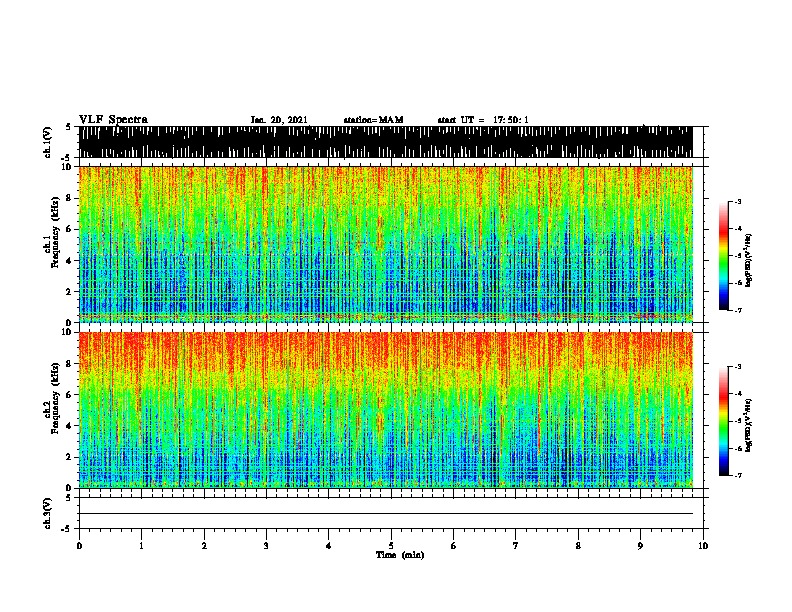Select the date label "Jan. 20, 2021"
The width and height of the screenshot is (792, 612).
click(x=279, y=120)
